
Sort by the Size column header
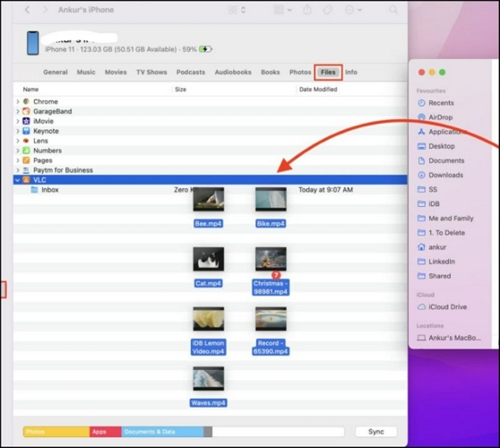click(180, 90)
